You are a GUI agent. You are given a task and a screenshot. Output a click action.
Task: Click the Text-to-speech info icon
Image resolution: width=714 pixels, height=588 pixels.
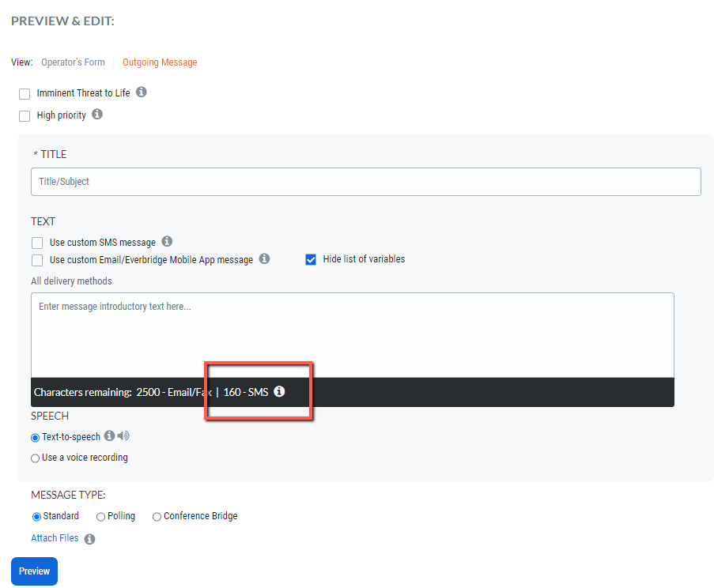click(110, 435)
